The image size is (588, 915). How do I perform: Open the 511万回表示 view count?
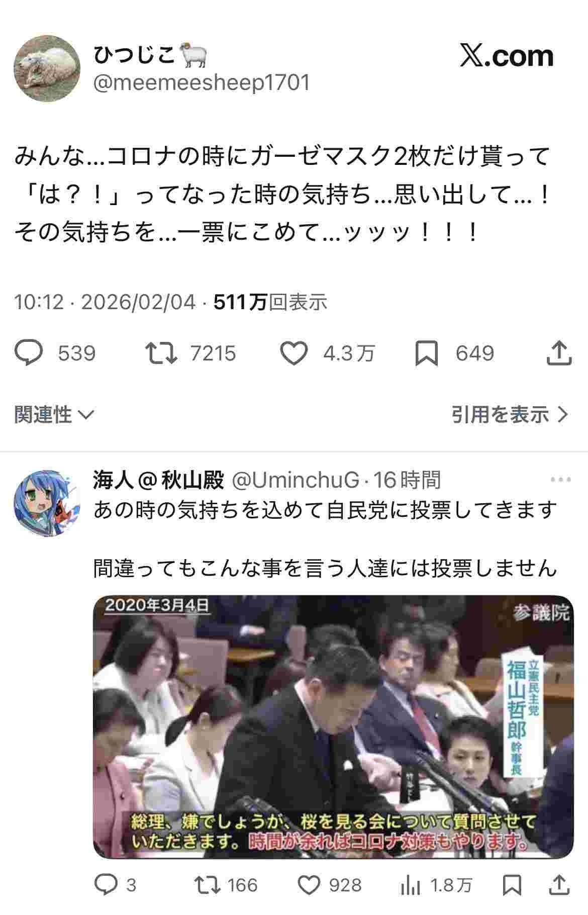point(270,302)
